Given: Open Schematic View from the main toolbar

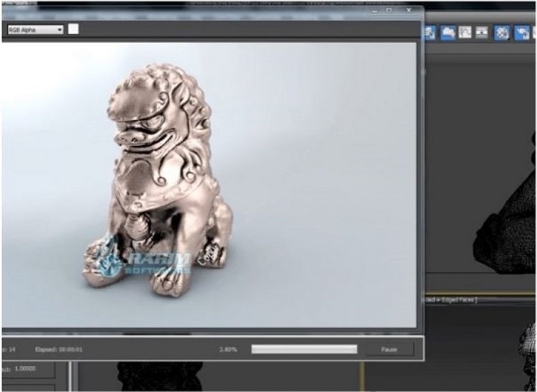Looking at the screenshot, I should point(482,33).
